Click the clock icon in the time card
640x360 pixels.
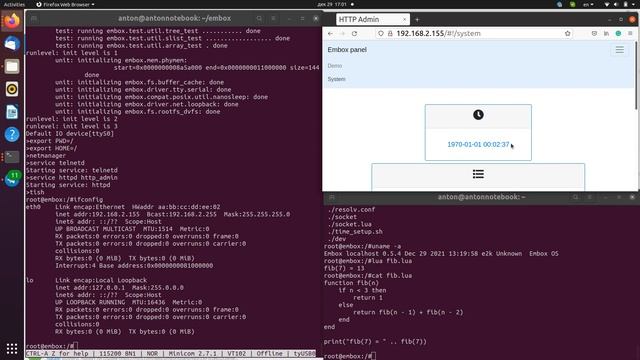(478, 115)
